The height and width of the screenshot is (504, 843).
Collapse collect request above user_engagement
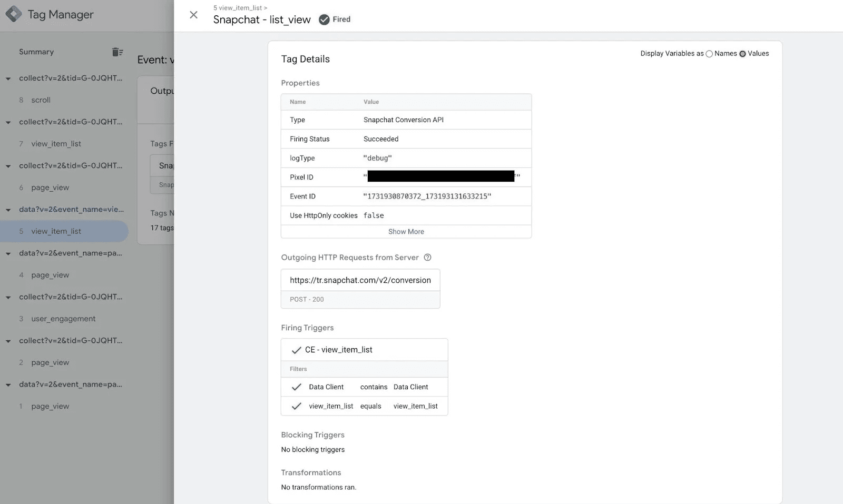click(8, 297)
